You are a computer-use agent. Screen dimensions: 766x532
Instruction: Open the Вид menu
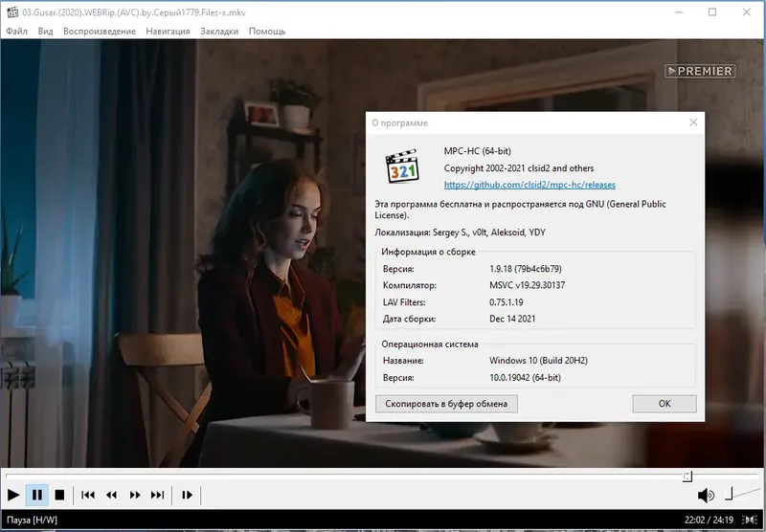click(45, 32)
